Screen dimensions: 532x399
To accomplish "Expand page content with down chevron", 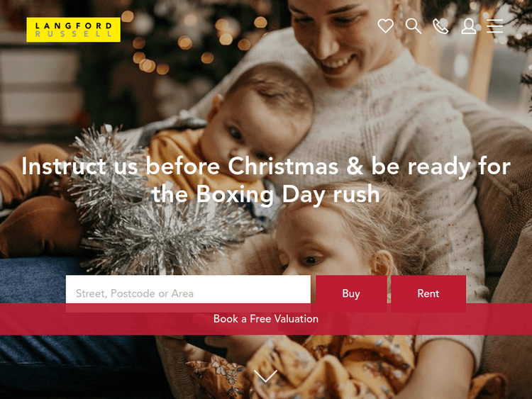I will 266,376.
